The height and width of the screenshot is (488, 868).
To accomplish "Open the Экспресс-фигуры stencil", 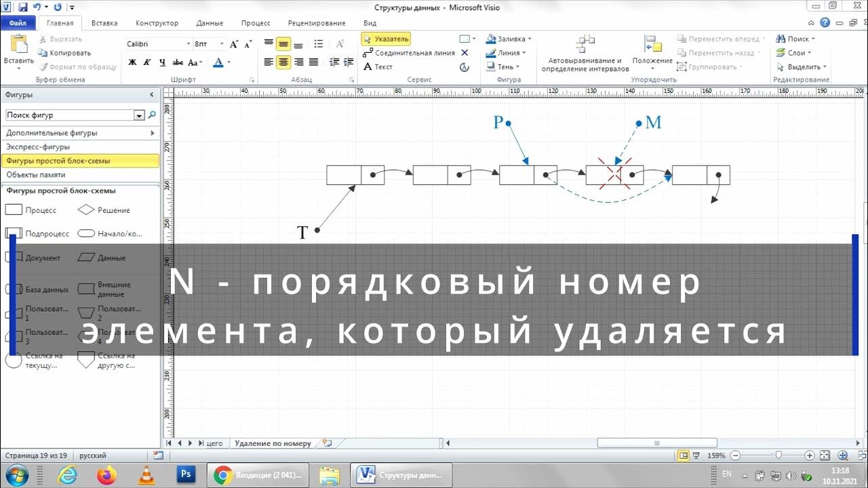I will click(80, 147).
